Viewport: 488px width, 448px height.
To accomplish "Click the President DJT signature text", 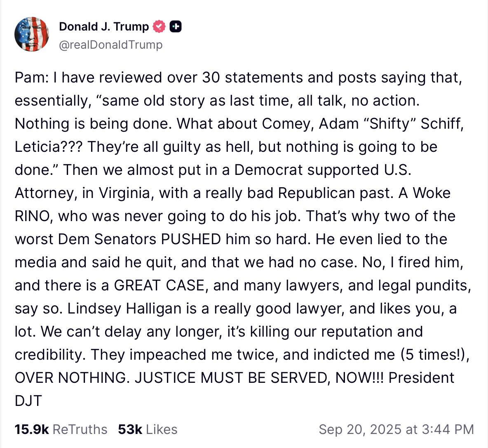I will pos(421,378).
